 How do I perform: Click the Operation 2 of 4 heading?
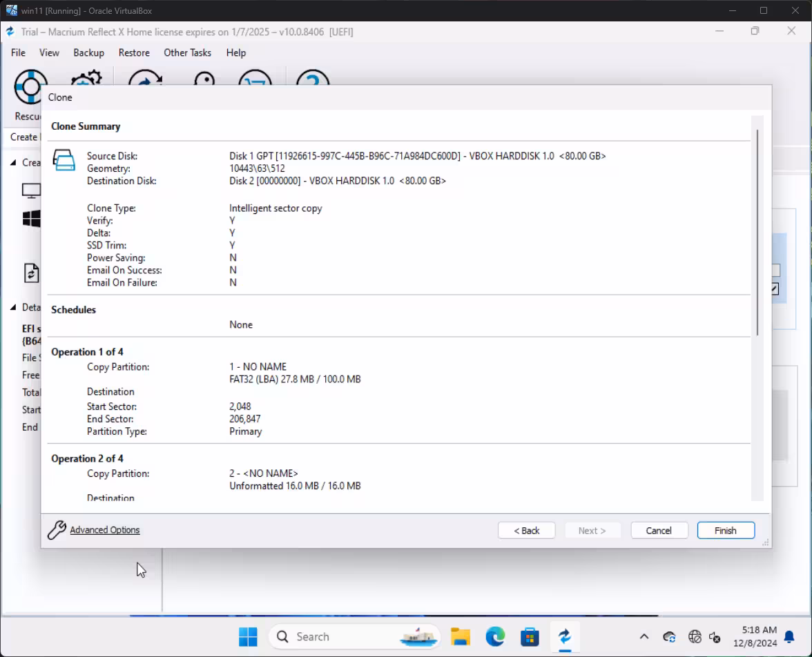[x=87, y=459]
